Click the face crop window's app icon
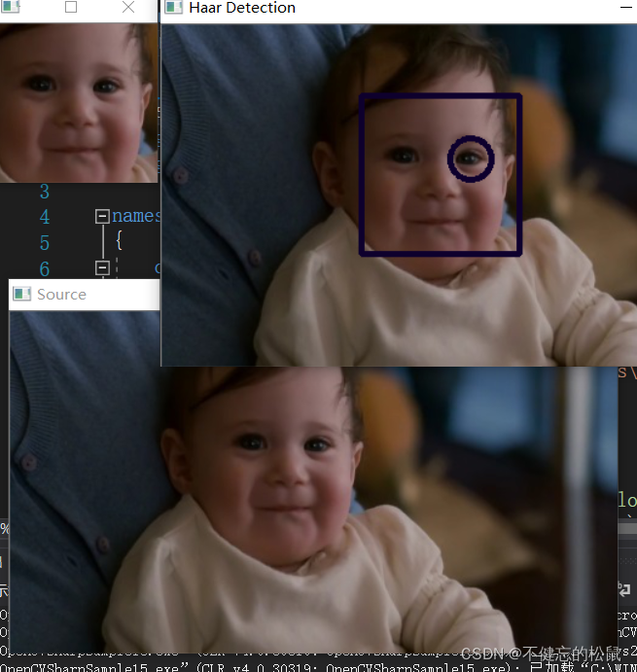 point(11,7)
